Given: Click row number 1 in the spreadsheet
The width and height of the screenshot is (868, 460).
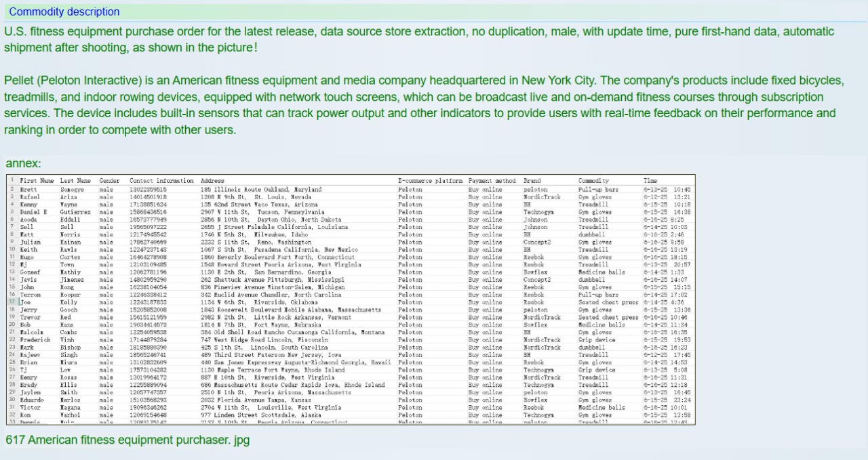Looking at the screenshot, I should point(12,181).
